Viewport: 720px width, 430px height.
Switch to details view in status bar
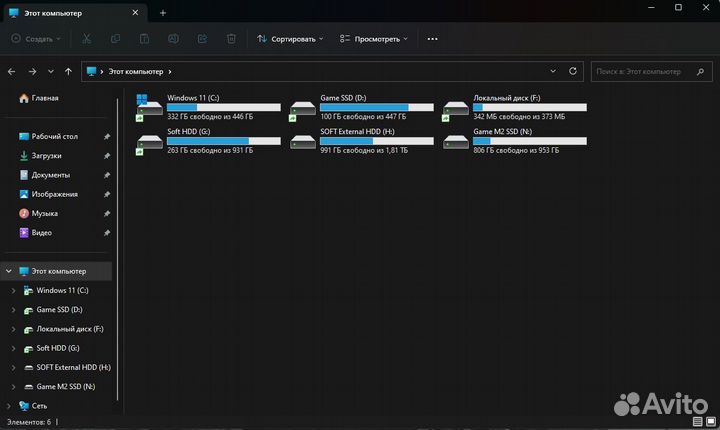tap(698, 421)
